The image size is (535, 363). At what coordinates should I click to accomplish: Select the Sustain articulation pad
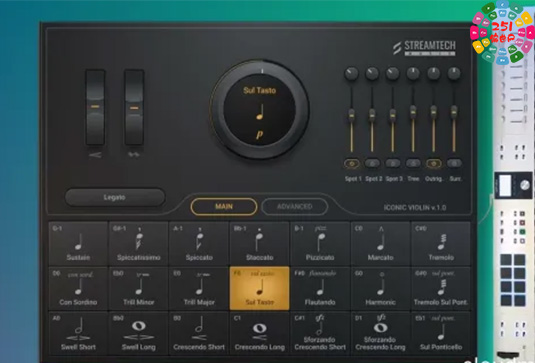click(78, 244)
